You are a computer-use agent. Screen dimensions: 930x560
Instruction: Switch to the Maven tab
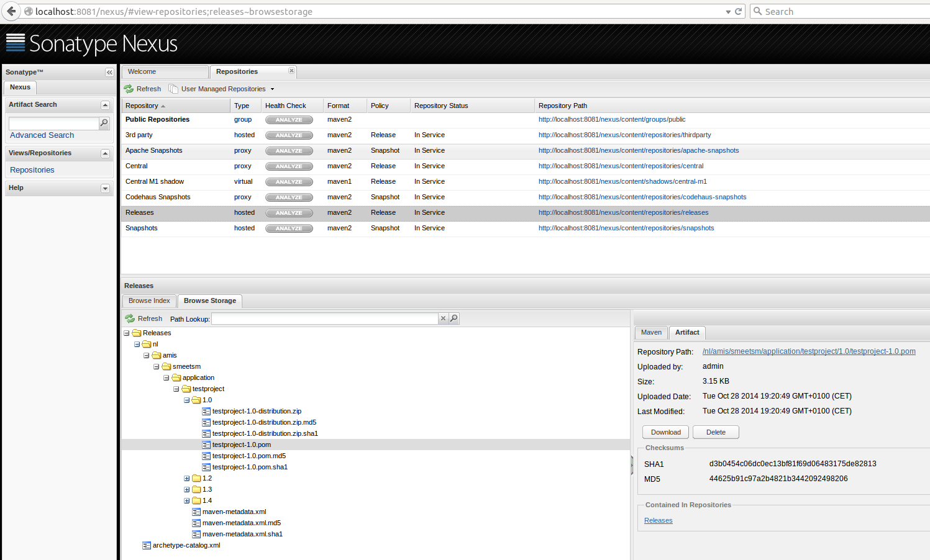(651, 332)
